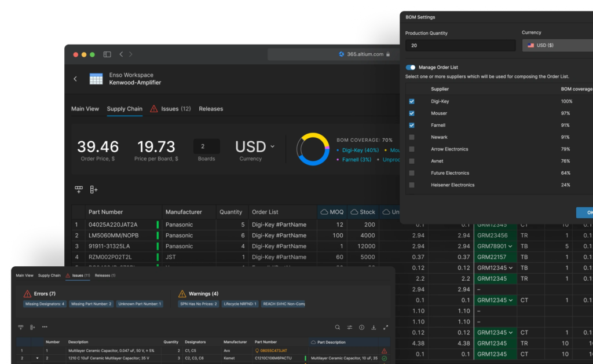Click the info icon in the Issues window
This screenshot has height=364, width=593.
point(361,328)
